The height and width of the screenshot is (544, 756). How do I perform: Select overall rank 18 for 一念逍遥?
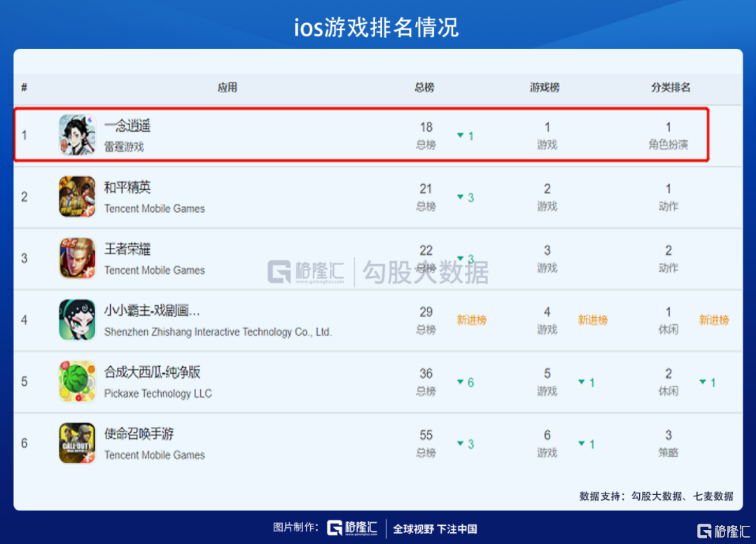point(426,127)
